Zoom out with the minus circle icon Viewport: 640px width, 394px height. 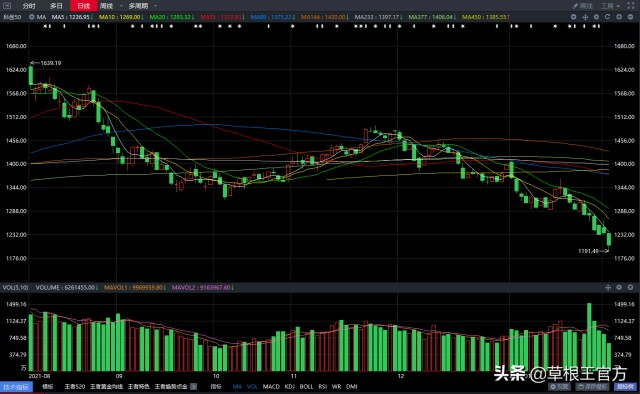(630, 17)
